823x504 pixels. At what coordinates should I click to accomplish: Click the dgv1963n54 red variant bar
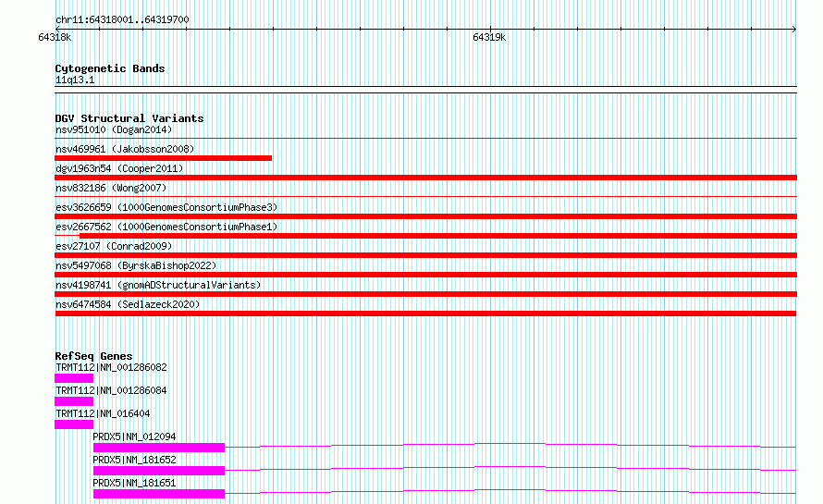[425, 178]
